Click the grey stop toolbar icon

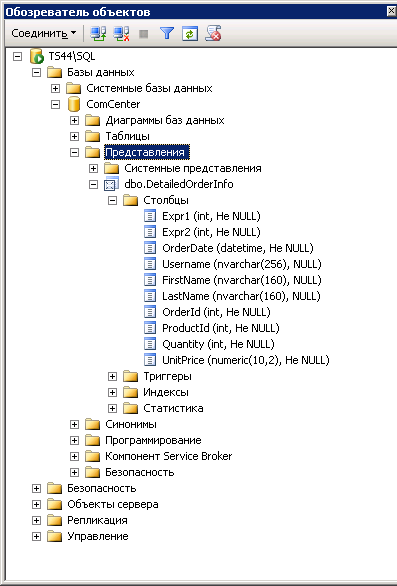pos(144,34)
